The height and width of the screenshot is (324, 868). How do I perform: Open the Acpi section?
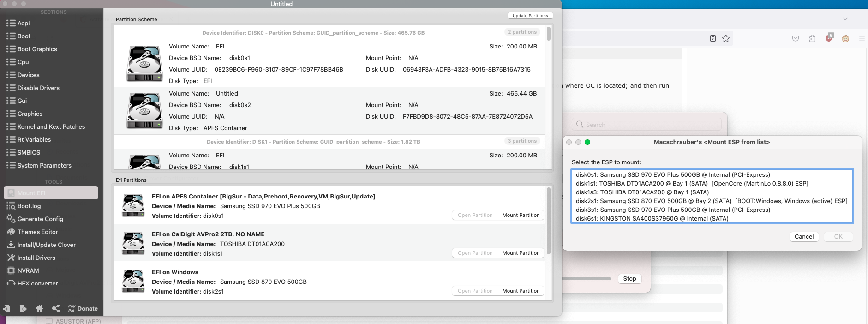pos(23,23)
